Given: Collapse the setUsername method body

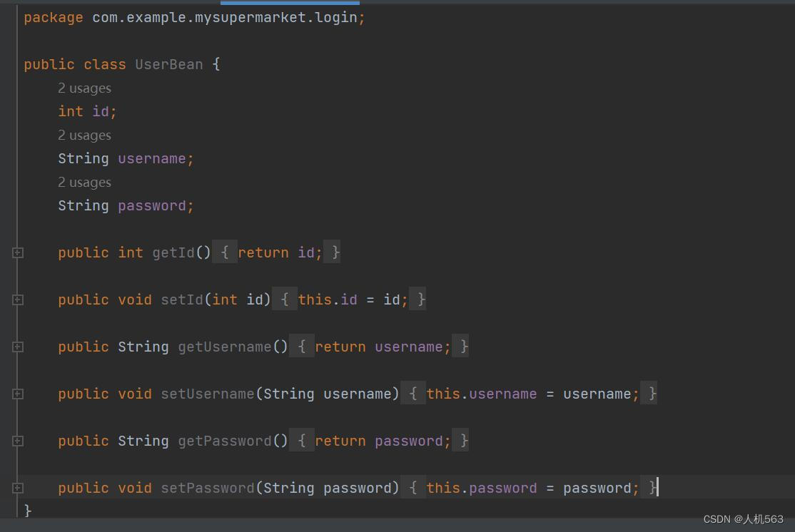Looking at the screenshot, I should pos(17,393).
